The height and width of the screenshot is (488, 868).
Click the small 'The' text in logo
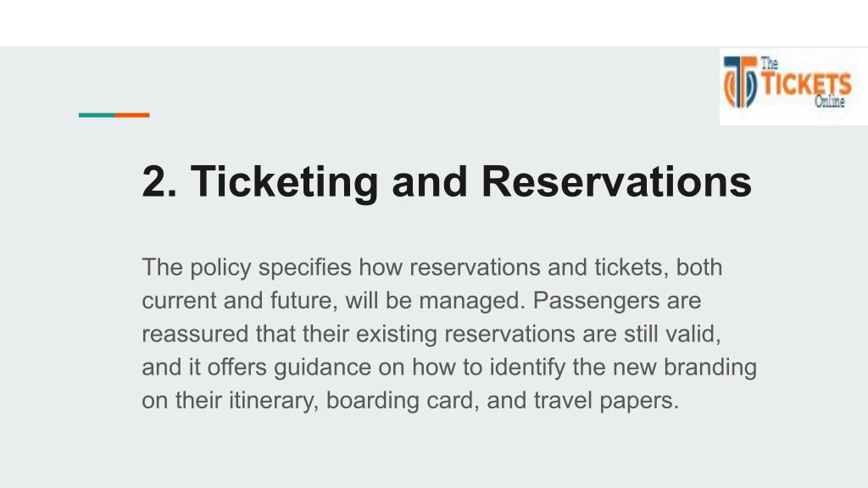click(x=770, y=64)
